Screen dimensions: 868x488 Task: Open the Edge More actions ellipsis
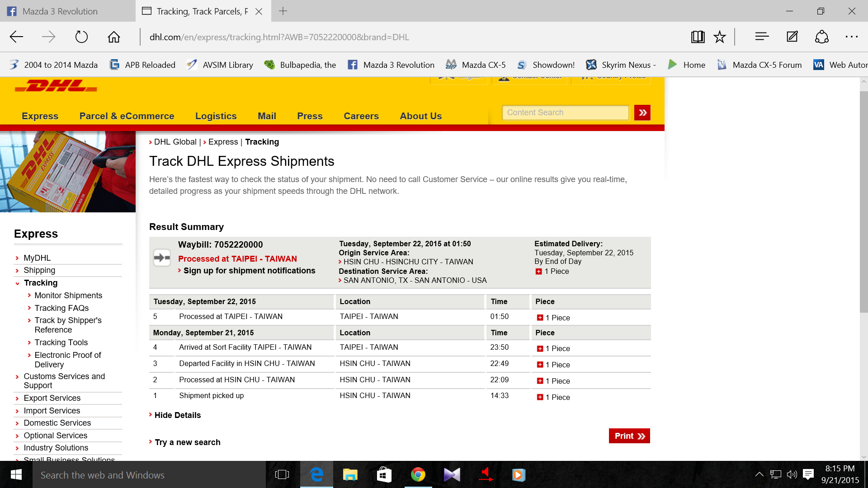[x=852, y=37]
